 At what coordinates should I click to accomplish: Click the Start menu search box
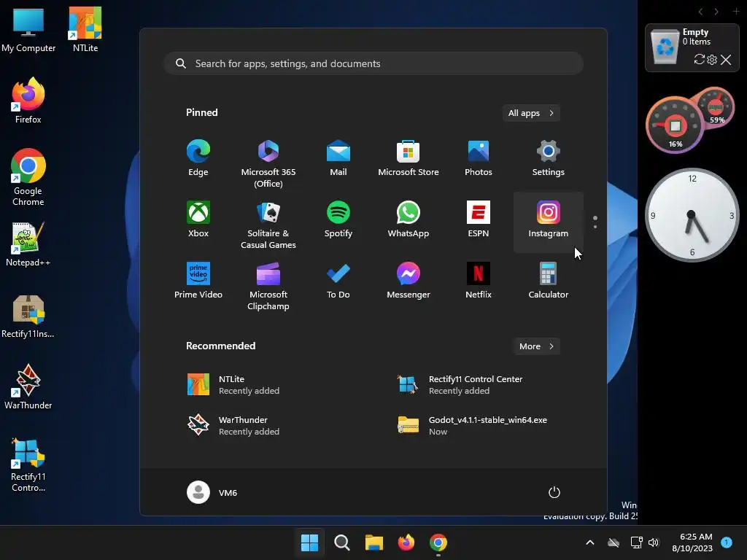[373, 63]
